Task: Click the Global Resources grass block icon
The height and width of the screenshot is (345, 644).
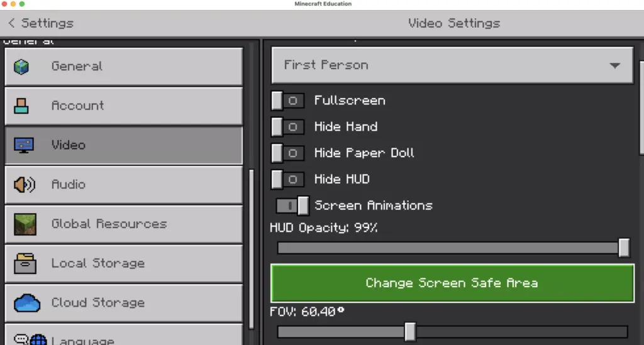Action: tap(25, 224)
